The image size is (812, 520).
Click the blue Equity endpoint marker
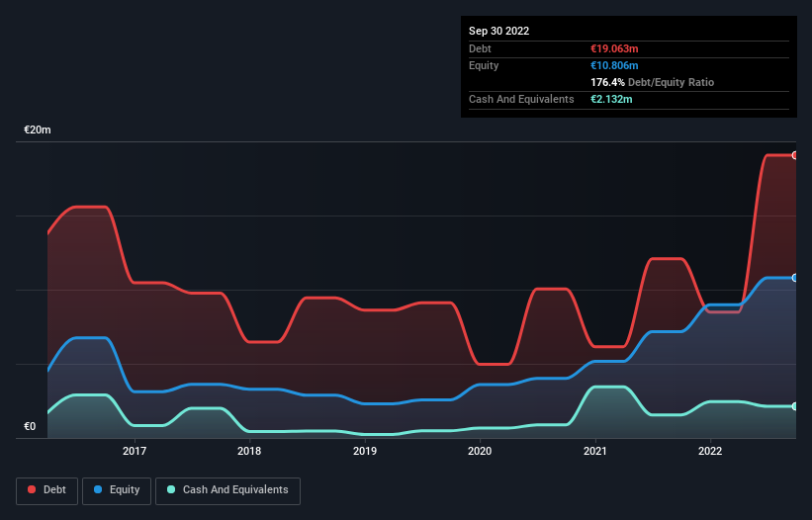(795, 278)
